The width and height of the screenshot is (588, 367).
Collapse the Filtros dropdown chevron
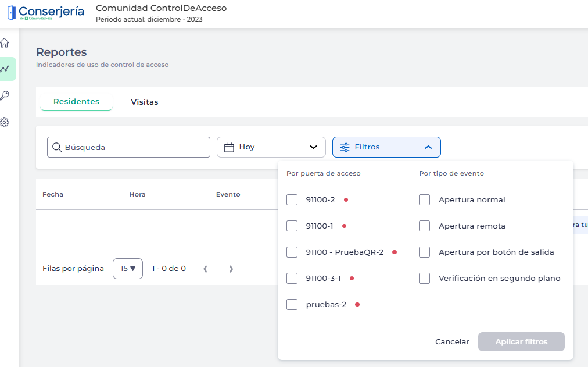(428, 147)
